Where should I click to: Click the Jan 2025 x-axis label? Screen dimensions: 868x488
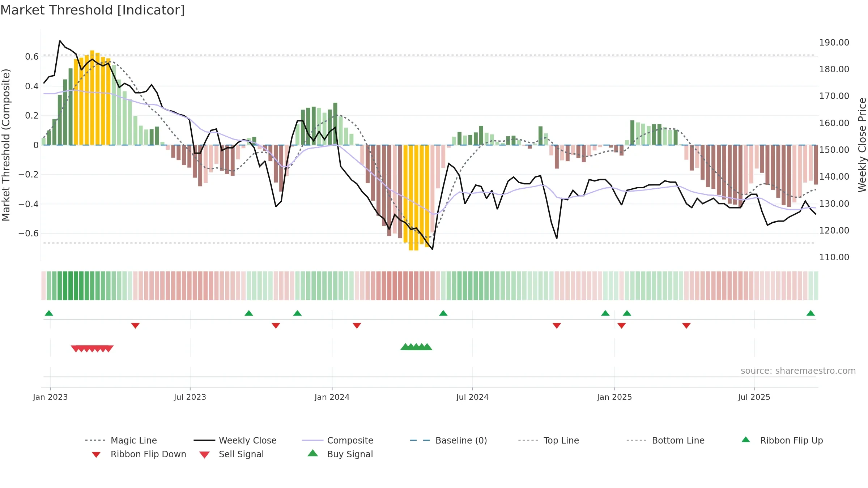click(614, 397)
